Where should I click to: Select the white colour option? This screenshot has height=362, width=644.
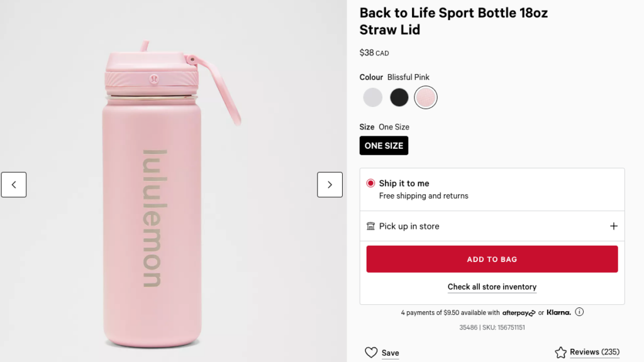coord(372,97)
